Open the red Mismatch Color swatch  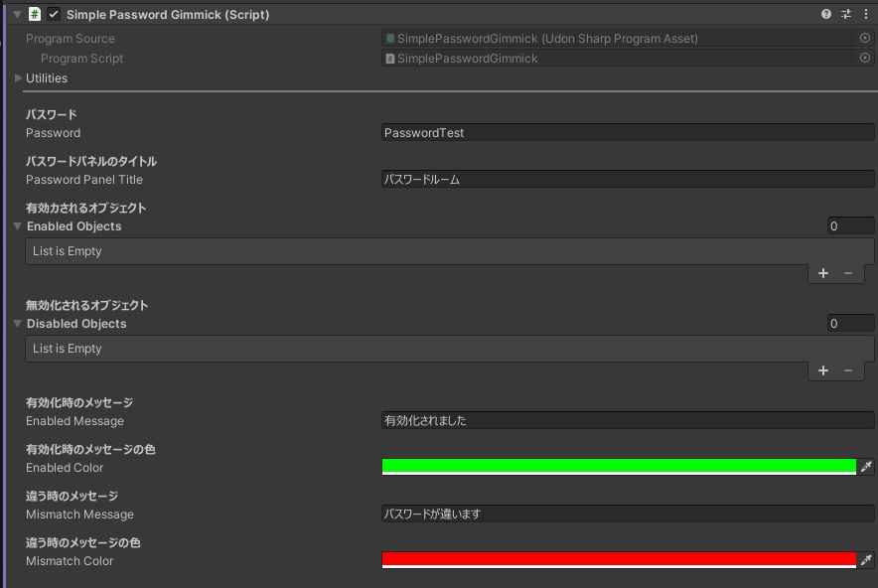coord(619,560)
